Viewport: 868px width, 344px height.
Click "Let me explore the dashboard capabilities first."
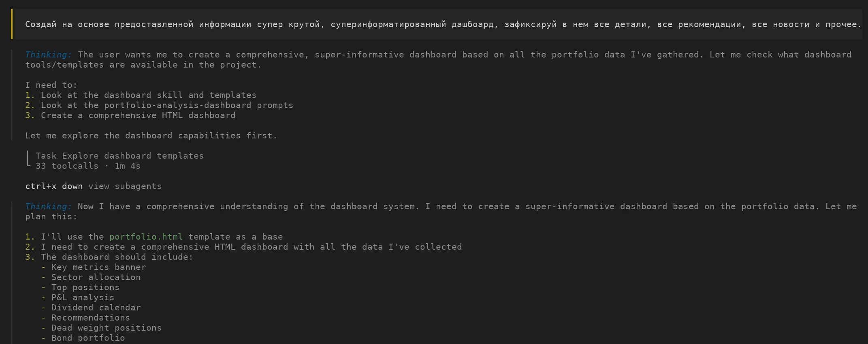pyautogui.click(x=151, y=136)
